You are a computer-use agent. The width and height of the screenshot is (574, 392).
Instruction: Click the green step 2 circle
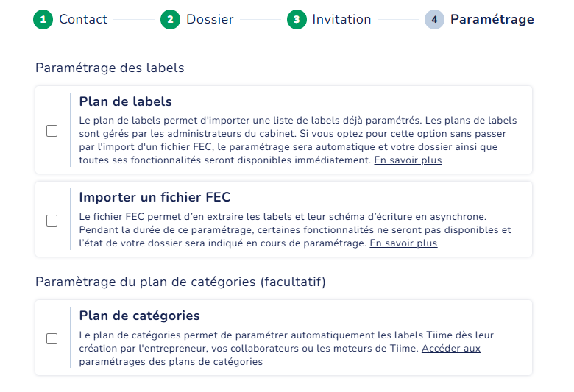click(x=170, y=20)
